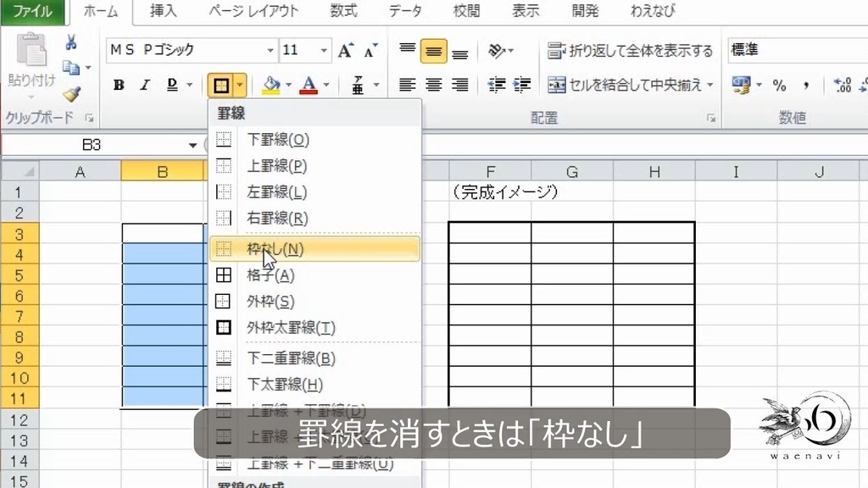Switch to the 挿入 ribbon tab

(164, 12)
